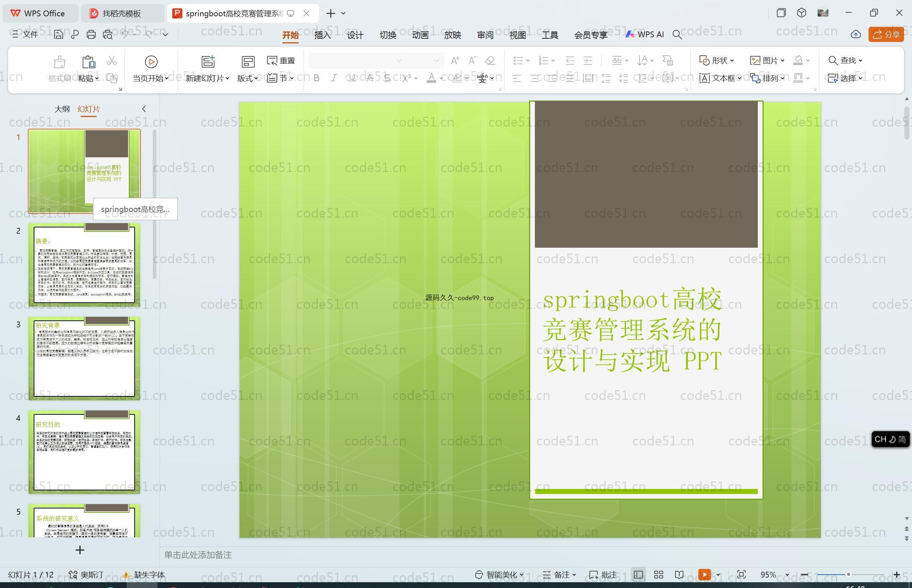Viewport: 912px width, 588px height.
Task: Open the Review (审阅) ribbon tab
Action: click(485, 35)
